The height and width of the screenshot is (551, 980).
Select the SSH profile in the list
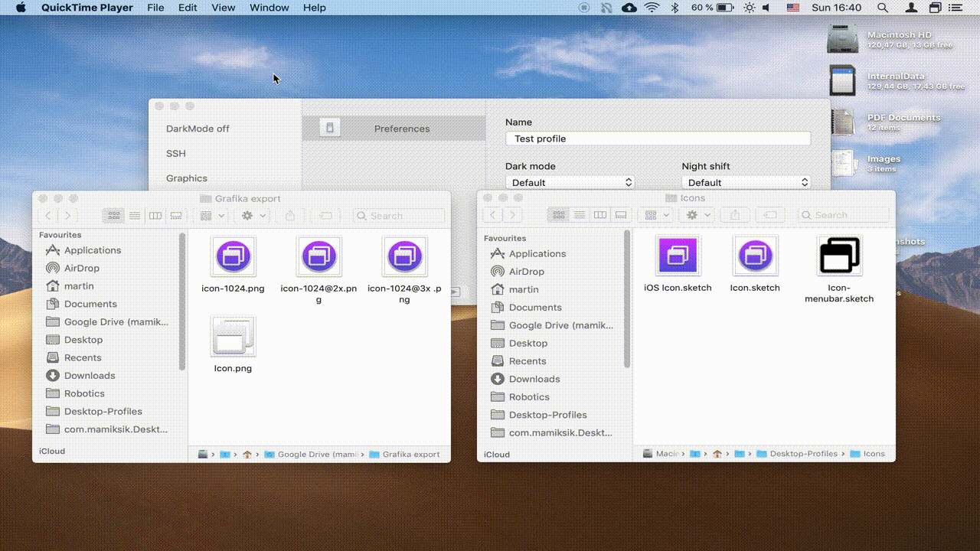tap(176, 153)
